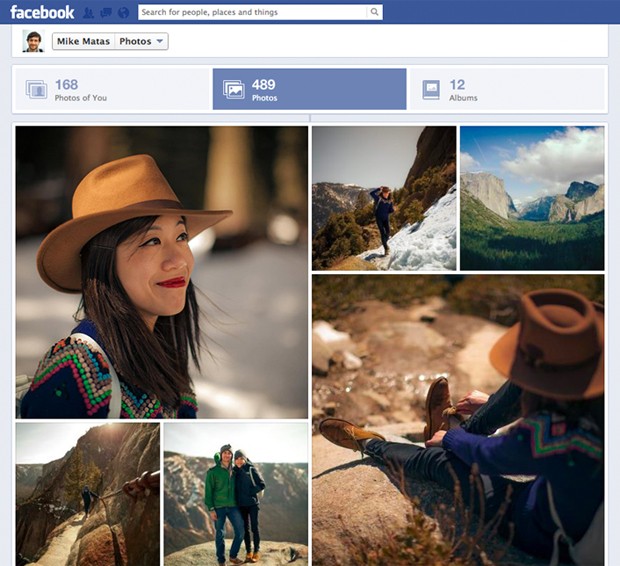This screenshot has height=566, width=620.
Task: Open the 12 Albums tab
Action: pos(506,90)
